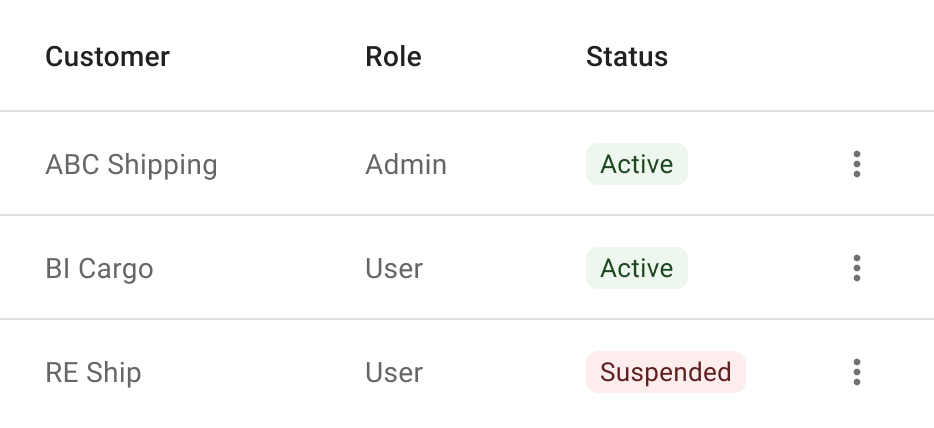Click the Active badge for ABC Shipping
The height and width of the screenshot is (428, 934).
click(637, 164)
